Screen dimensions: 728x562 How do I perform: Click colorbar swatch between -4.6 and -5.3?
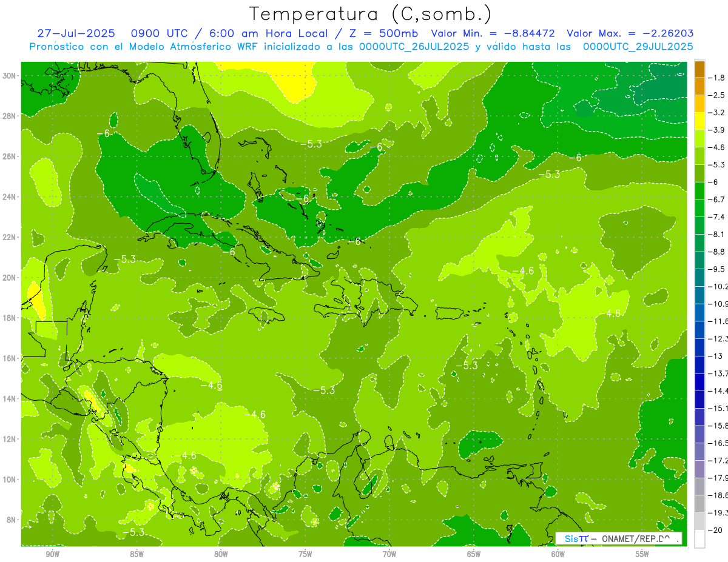click(x=699, y=156)
